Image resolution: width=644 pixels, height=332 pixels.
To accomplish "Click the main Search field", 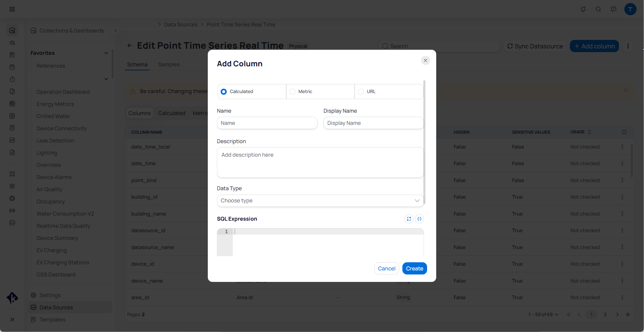I will point(439,46).
